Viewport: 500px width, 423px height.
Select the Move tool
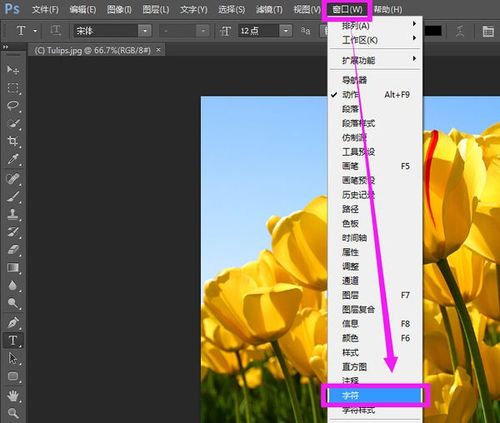point(13,69)
